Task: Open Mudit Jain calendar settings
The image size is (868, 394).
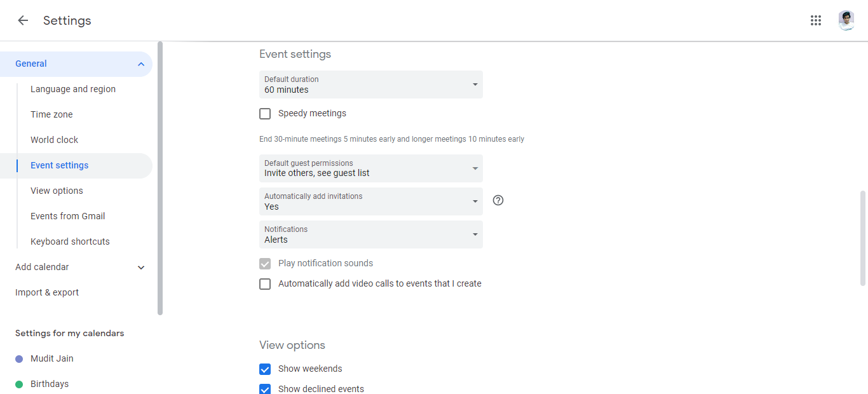Action: pos(52,358)
